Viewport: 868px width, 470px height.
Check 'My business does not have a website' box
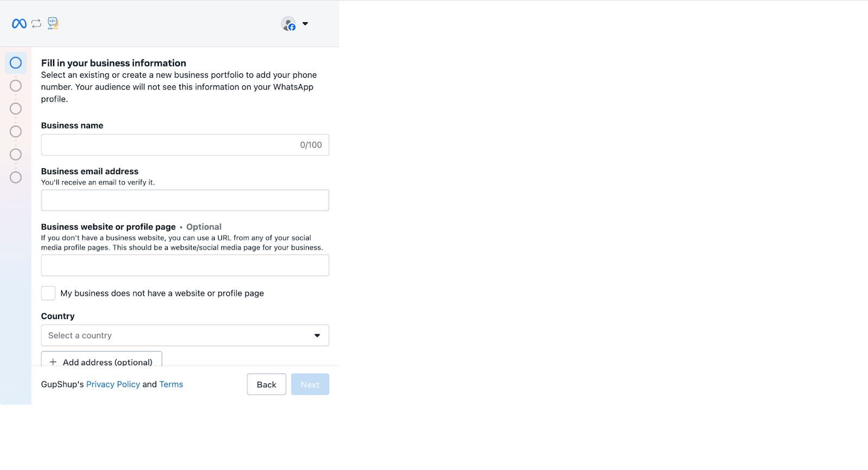(48, 293)
